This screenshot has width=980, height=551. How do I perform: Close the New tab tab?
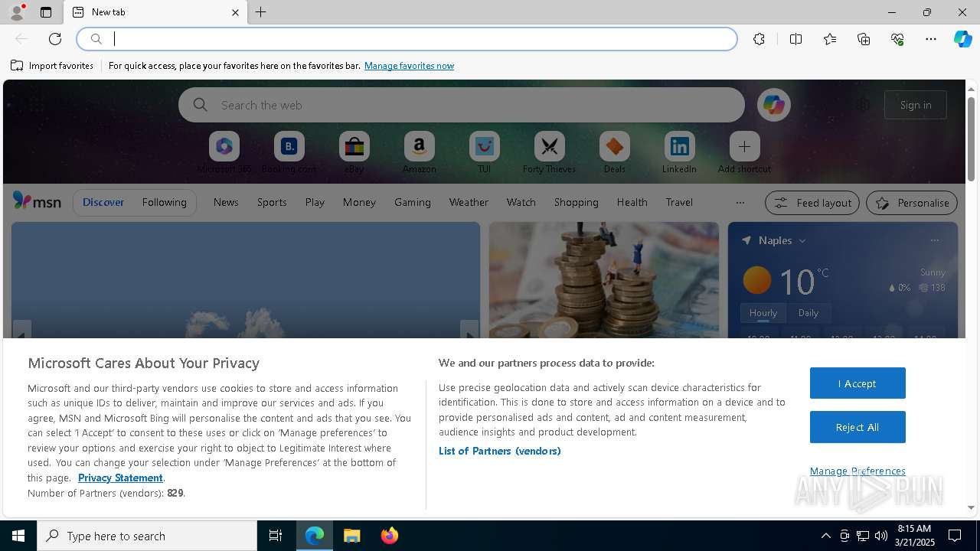(x=235, y=12)
